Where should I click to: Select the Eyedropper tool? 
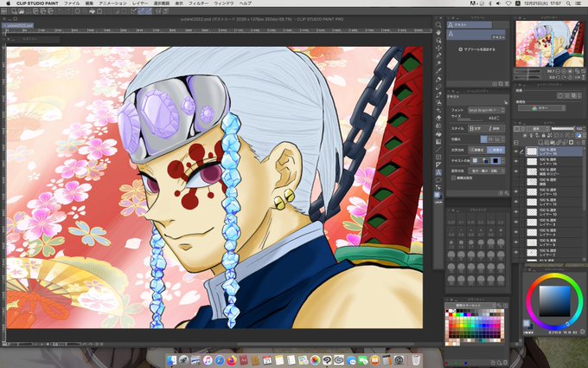(438, 71)
